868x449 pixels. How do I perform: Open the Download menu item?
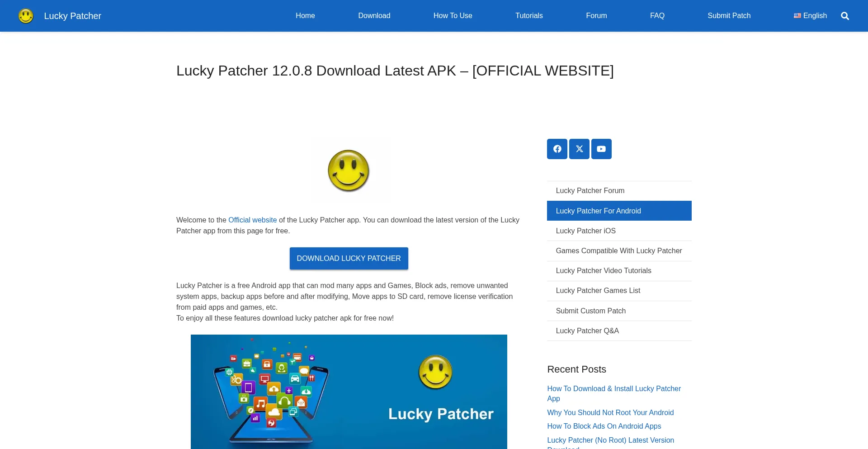(x=374, y=15)
